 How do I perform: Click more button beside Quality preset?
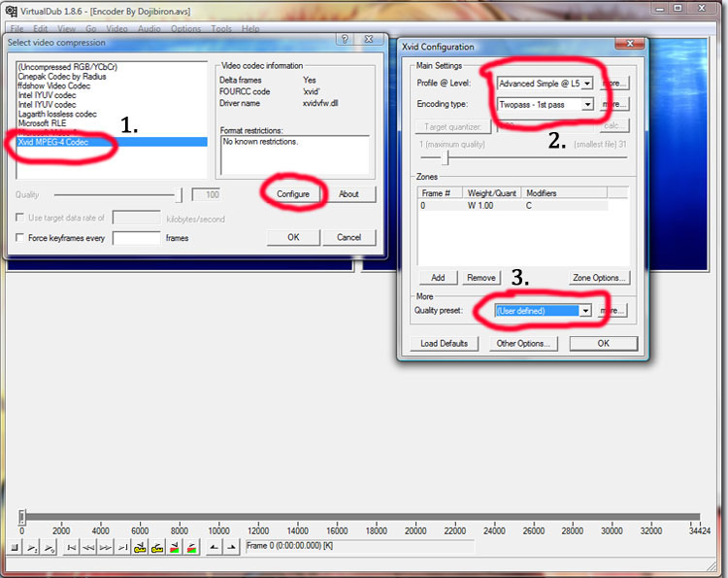tap(613, 311)
